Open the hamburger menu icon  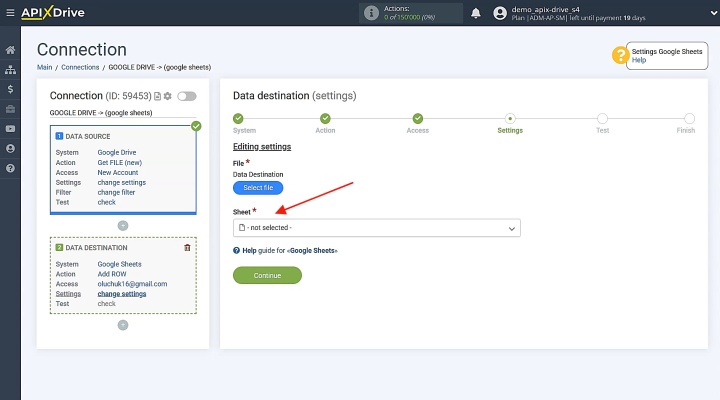click(10, 13)
